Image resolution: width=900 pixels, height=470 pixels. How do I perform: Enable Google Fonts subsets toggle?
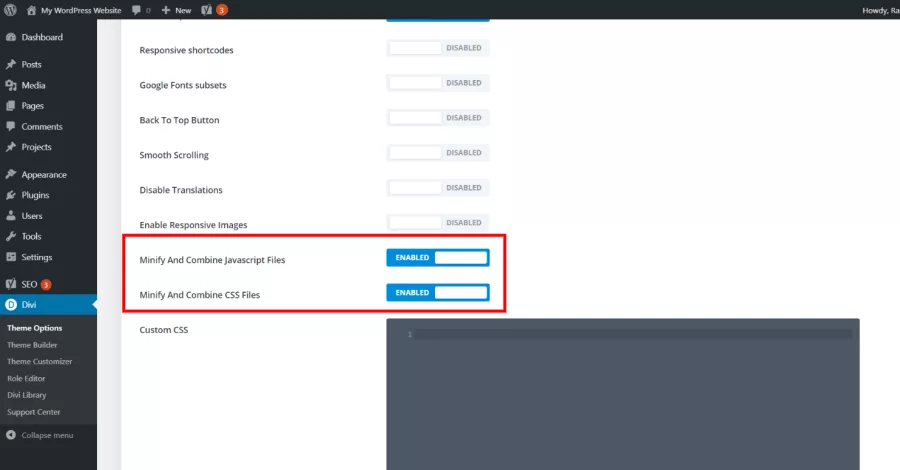438,83
